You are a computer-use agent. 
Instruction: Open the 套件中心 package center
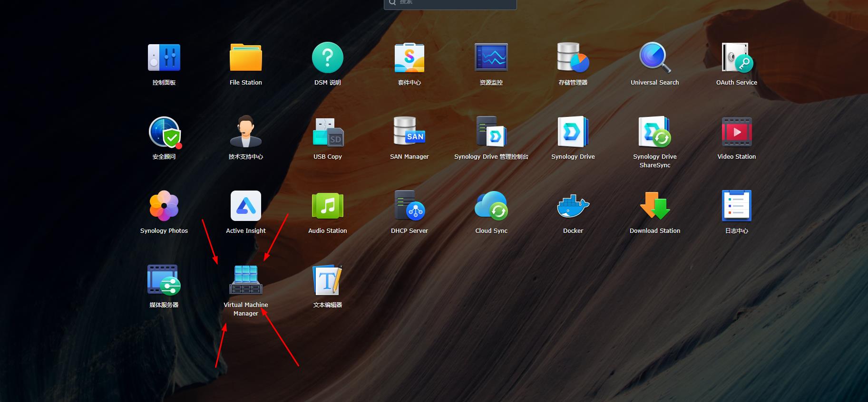click(409, 58)
